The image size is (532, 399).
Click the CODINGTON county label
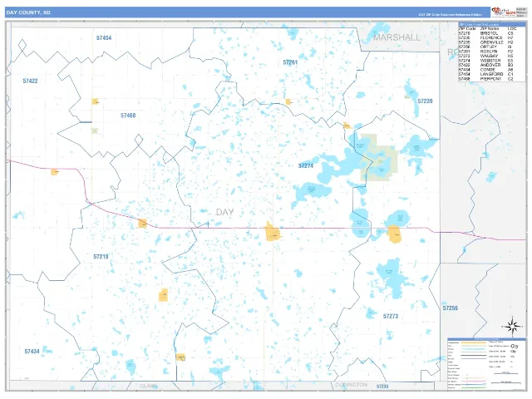pyautogui.click(x=351, y=384)
